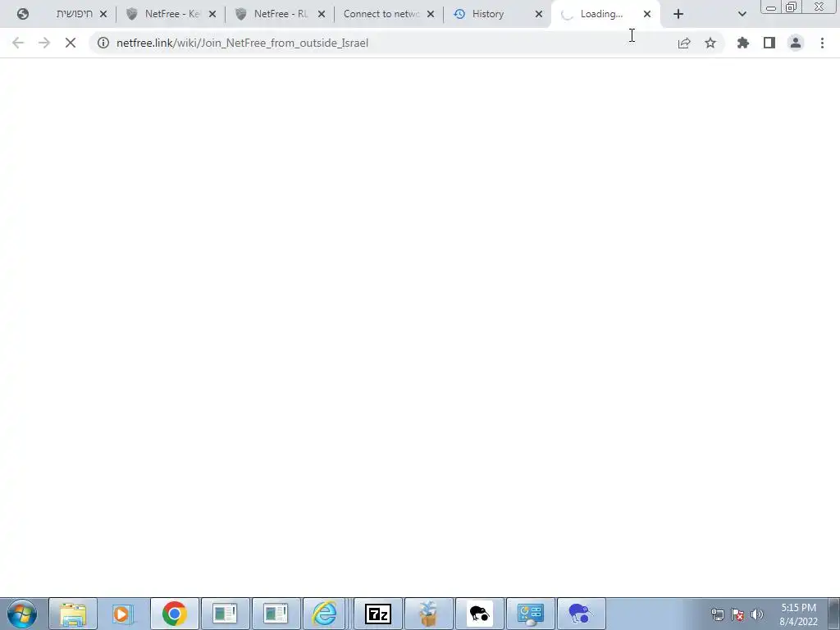Open the Windows Start menu
840x630 pixels.
(x=22, y=614)
